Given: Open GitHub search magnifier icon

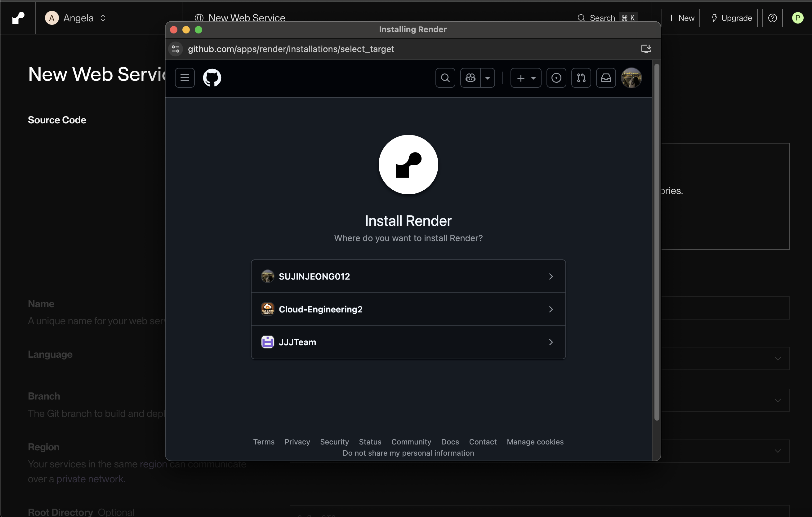Looking at the screenshot, I should [x=445, y=78].
